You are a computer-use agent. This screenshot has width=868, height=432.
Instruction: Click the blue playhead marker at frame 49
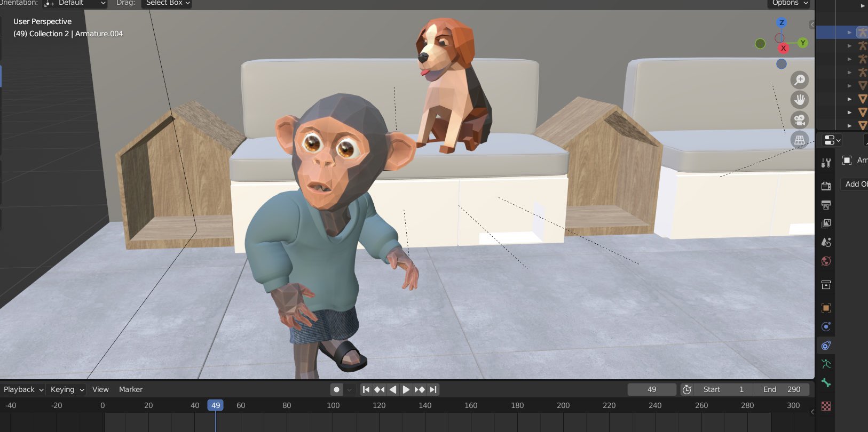coord(216,405)
